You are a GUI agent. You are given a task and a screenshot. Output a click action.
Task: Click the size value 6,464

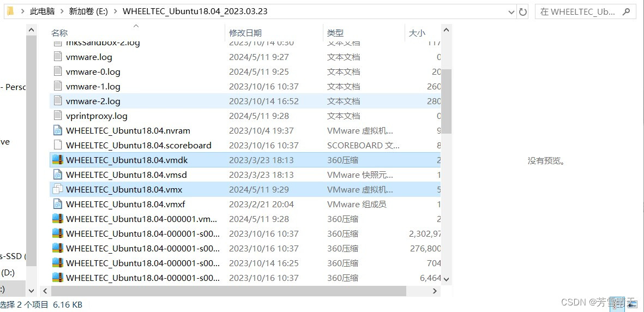[430, 278]
